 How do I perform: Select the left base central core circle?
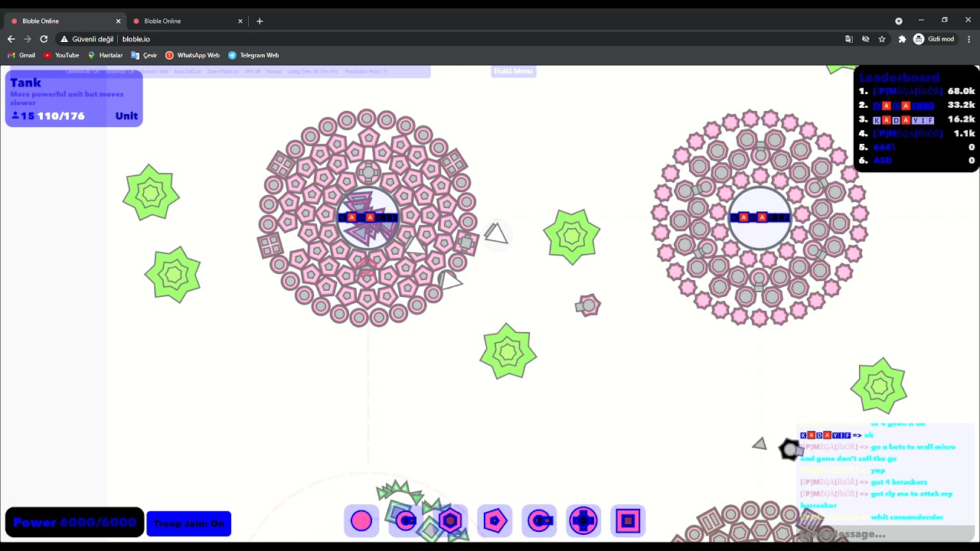click(368, 217)
